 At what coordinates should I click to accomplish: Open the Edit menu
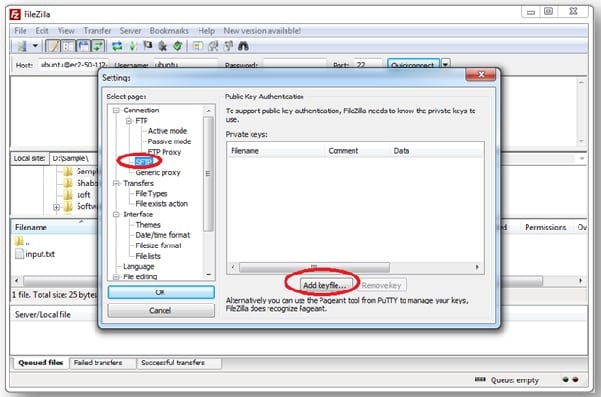[42, 31]
